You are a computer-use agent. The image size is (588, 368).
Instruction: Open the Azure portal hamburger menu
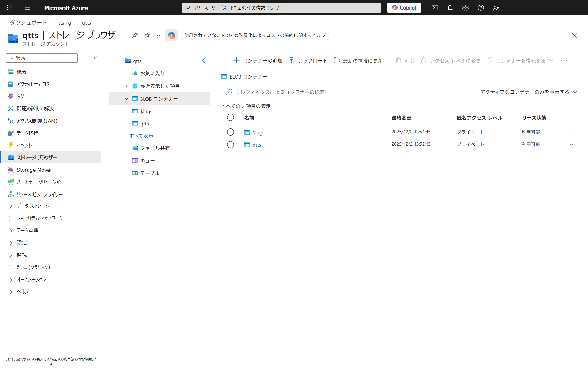click(x=28, y=8)
